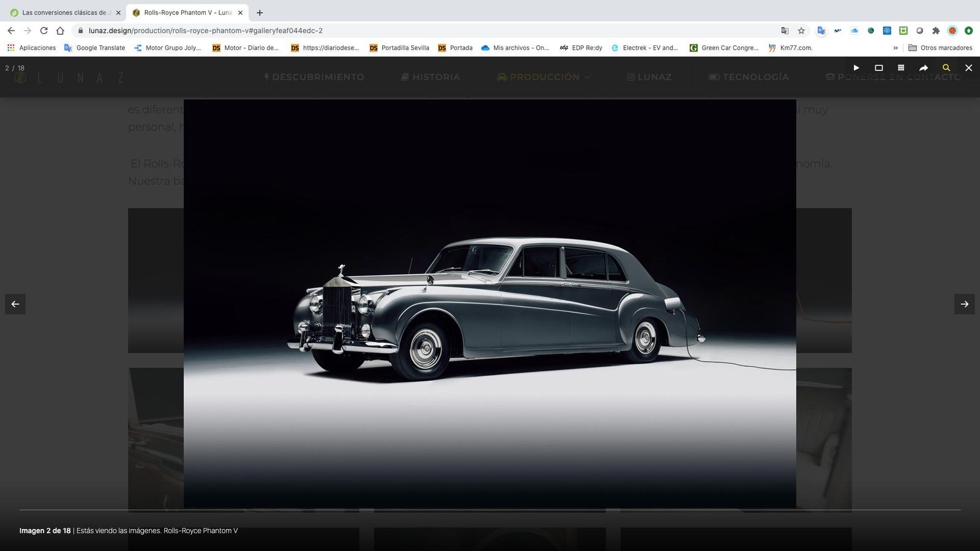Advance to the next gallery image with the right arrow
980x551 pixels.
tap(965, 304)
